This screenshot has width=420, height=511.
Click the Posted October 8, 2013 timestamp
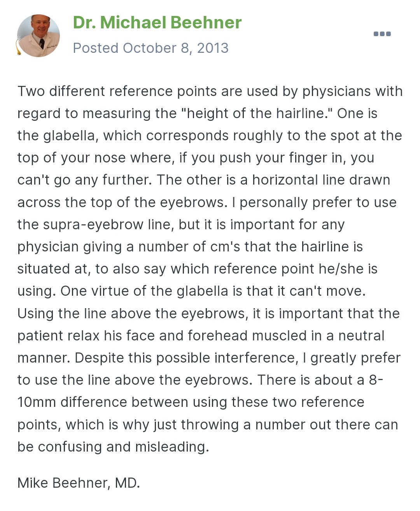pyautogui.click(x=150, y=48)
